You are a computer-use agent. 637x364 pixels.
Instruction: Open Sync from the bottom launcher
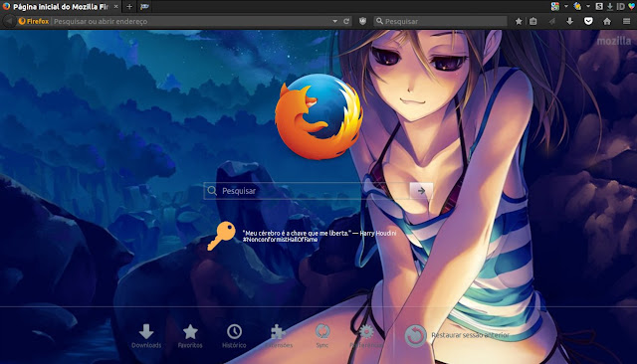coord(322,336)
